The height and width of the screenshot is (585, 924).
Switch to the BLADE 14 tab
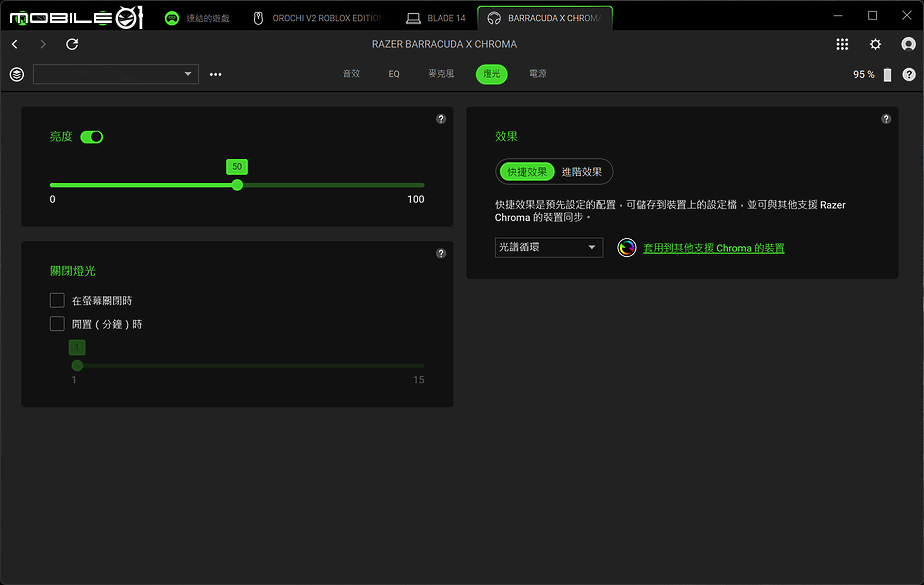point(437,18)
